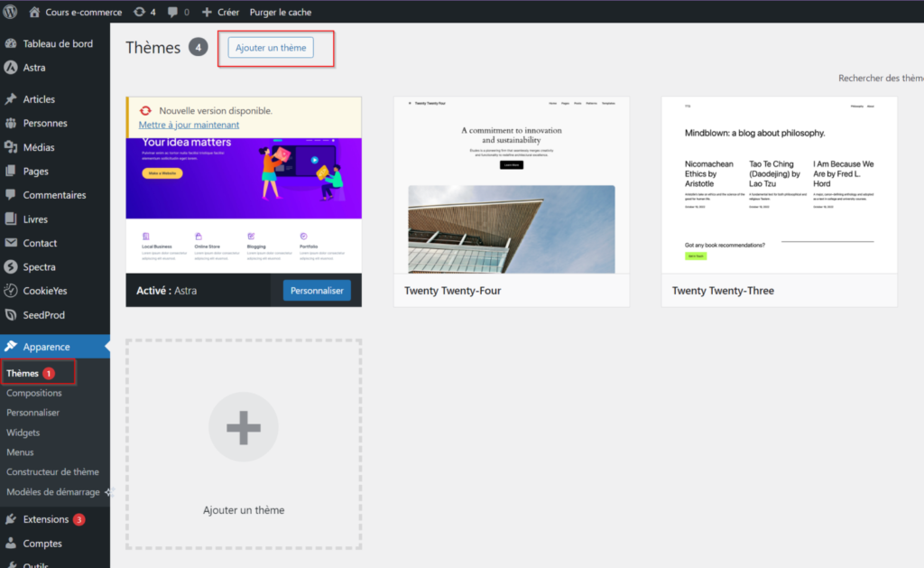
Task: Click the WordPress logo icon
Action: [10, 12]
